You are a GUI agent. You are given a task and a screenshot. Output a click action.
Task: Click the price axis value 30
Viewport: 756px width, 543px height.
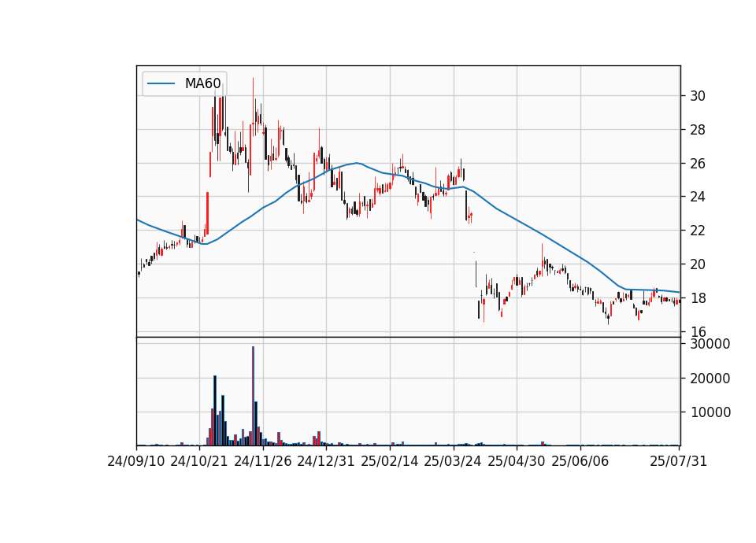click(x=698, y=96)
